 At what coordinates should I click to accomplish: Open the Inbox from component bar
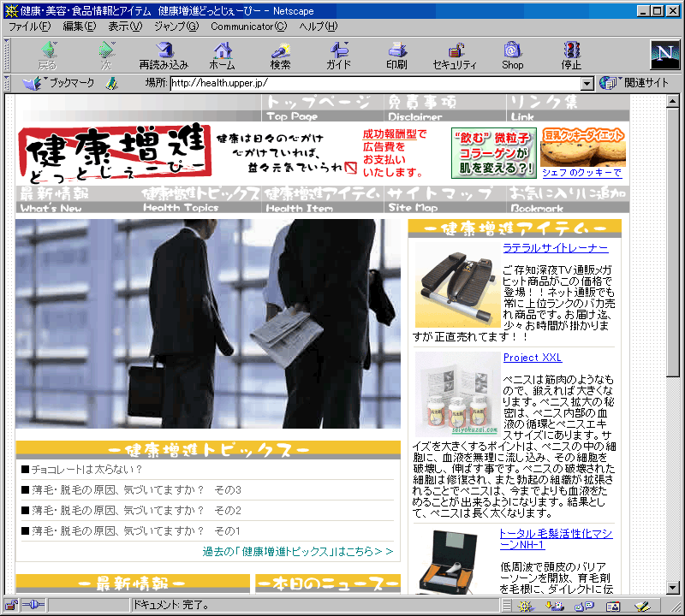click(555, 606)
